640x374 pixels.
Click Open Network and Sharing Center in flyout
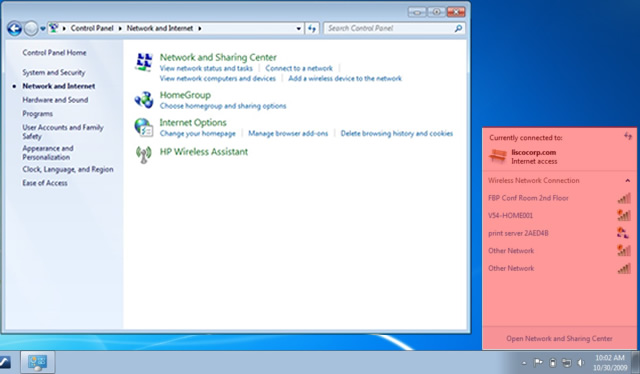click(x=559, y=338)
